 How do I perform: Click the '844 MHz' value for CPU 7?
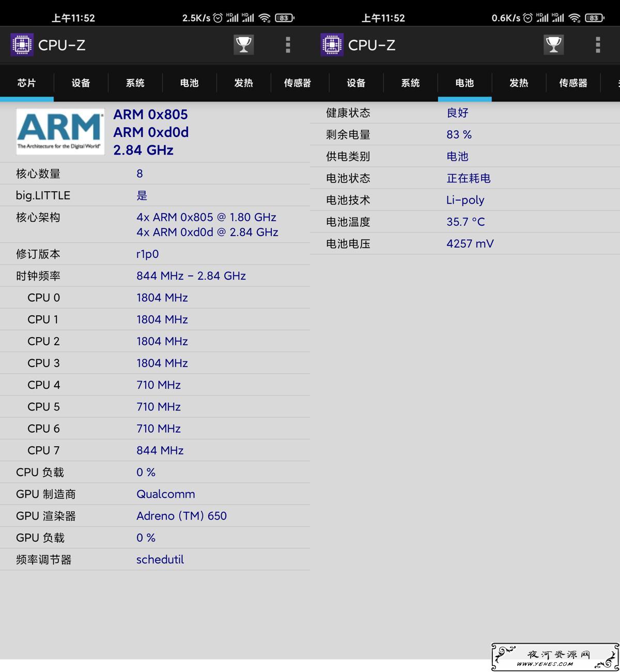coord(160,450)
